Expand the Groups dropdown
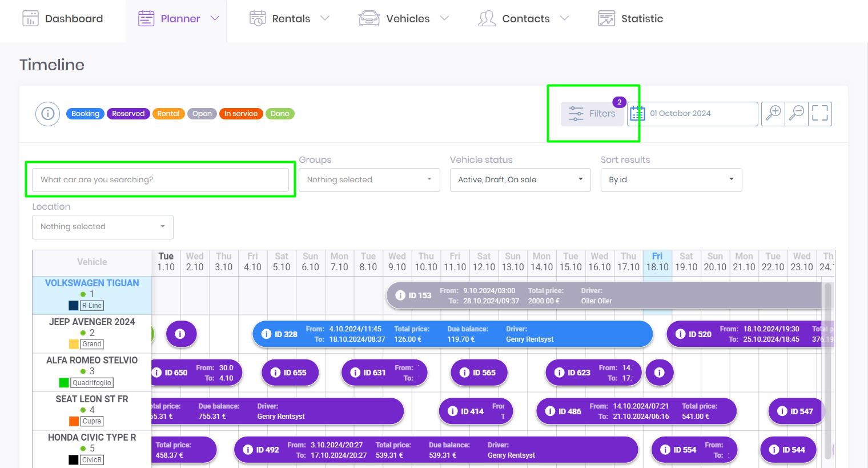Viewport: 868px width, 468px height. [369, 179]
